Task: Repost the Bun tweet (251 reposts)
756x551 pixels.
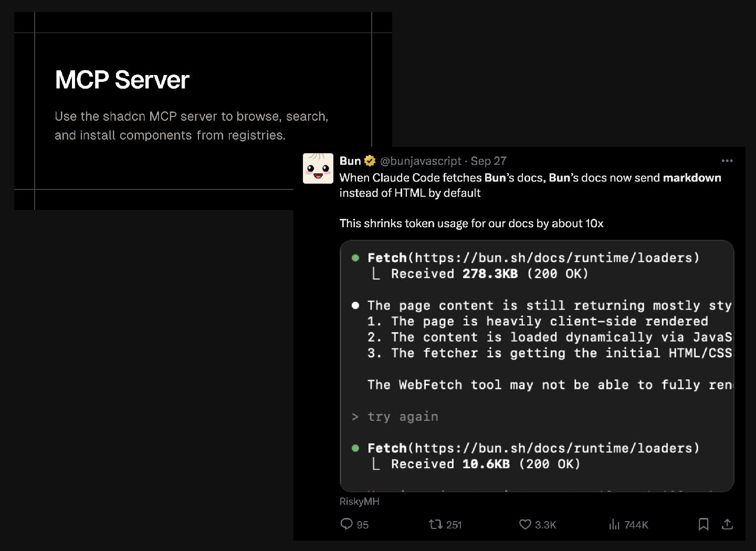Action: click(445, 524)
